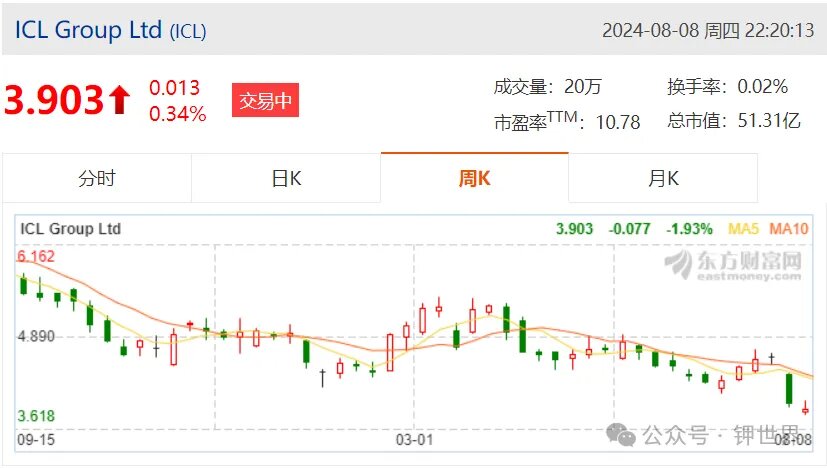Click the 6.162 high price label
The height and width of the screenshot is (468, 827).
(x=36, y=256)
